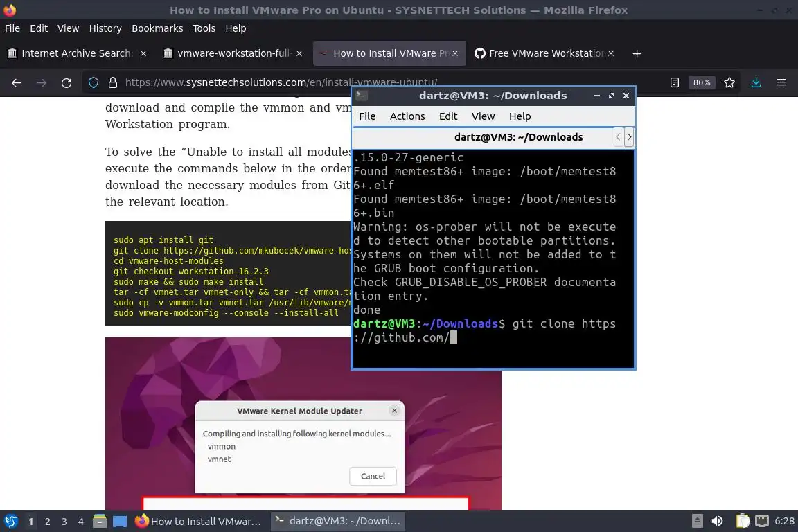Screen dimensions: 798x532
Task: Reload the current Firefox page
Action: click(x=66, y=82)
